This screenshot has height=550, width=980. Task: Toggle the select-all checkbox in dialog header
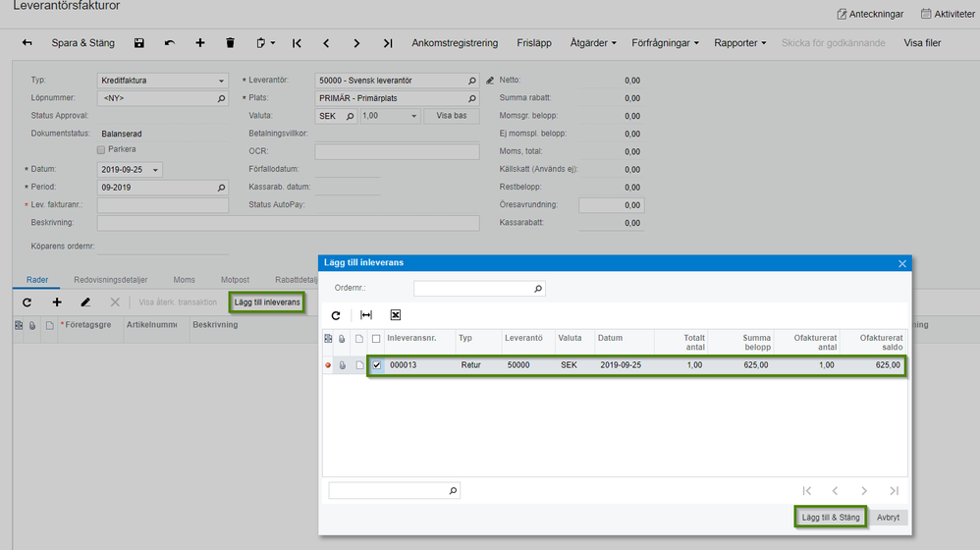377,338
